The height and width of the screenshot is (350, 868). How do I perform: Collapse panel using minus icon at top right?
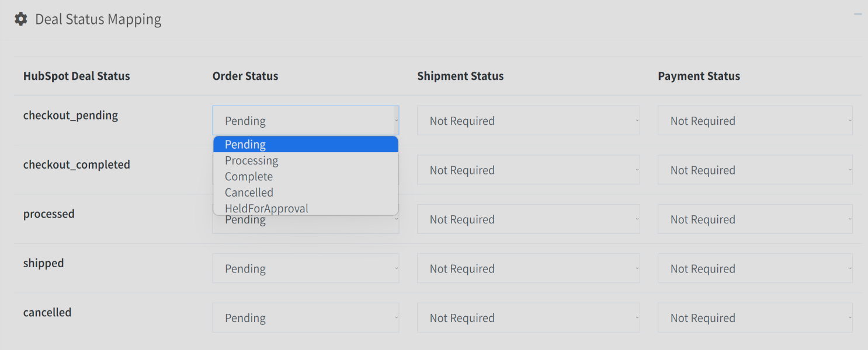point(857,14)
